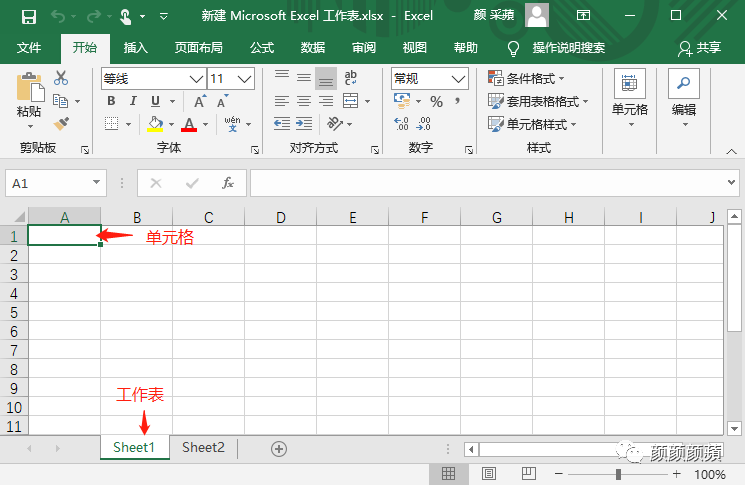Open the 单元格 cells group button
This screenshot has width=745, height=485.
(630, 99)
